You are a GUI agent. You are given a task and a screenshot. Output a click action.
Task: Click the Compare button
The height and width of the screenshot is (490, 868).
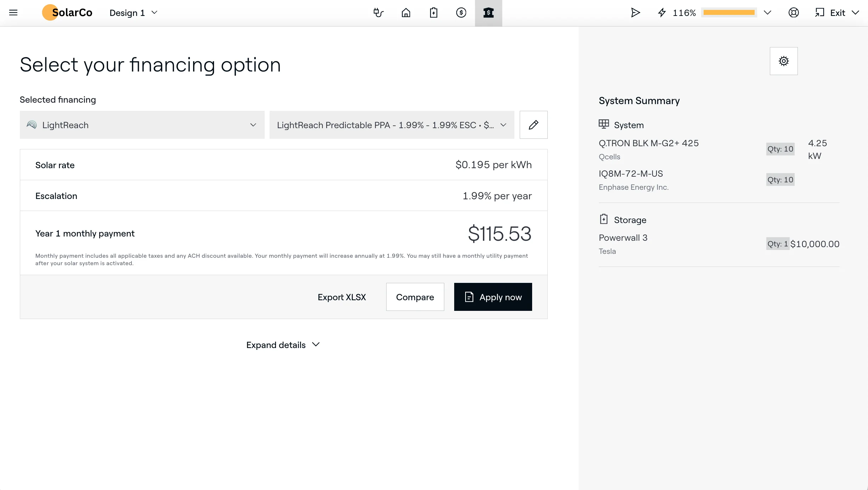[415, 297]
